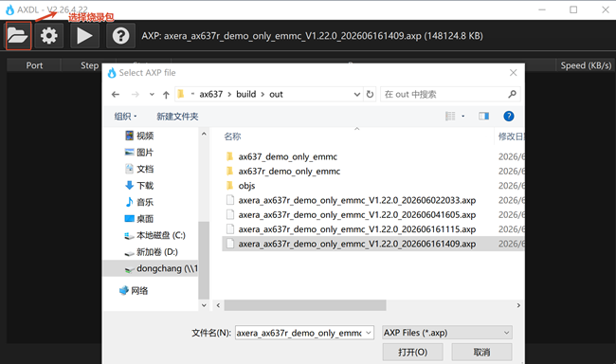Click the Step column header in AXDL
This screenshot has height=364, width=616.
90,65
